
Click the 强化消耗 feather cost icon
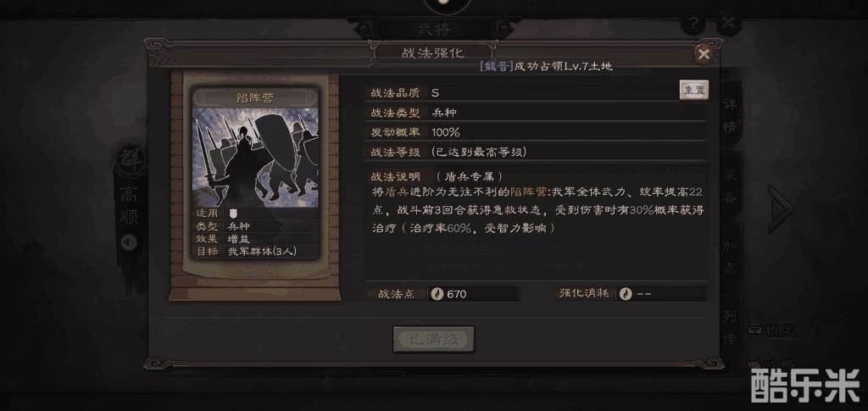pyautogui.click(x=626, y=294)
